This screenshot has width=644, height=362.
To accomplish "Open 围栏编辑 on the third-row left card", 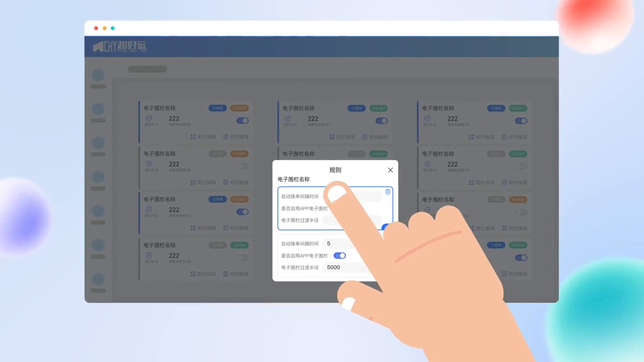I will point(203,228).
